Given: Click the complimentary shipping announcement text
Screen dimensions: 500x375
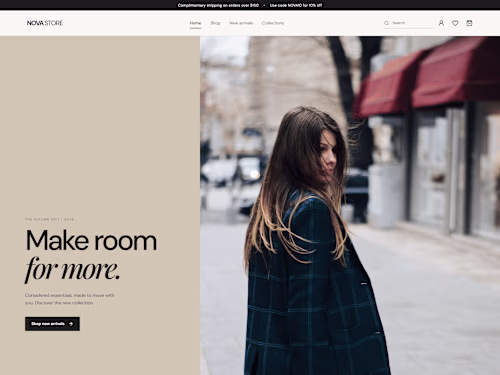Looking at the screenshot, I should click(x=218, y=5).
